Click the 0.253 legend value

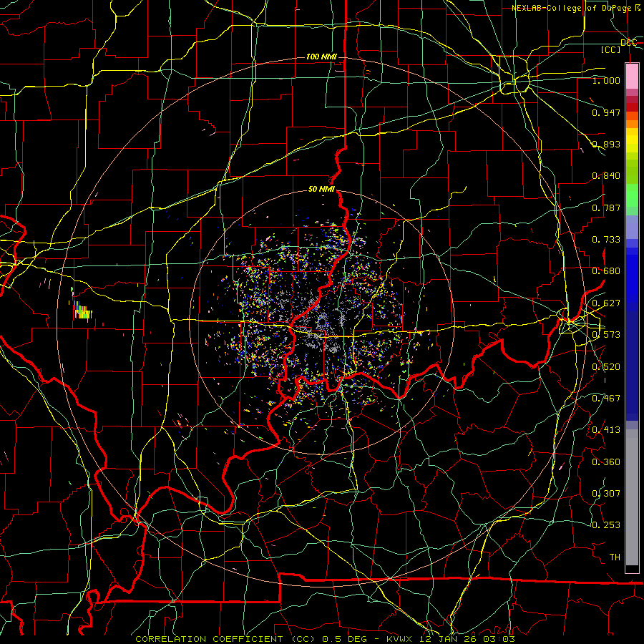[606, 525]
